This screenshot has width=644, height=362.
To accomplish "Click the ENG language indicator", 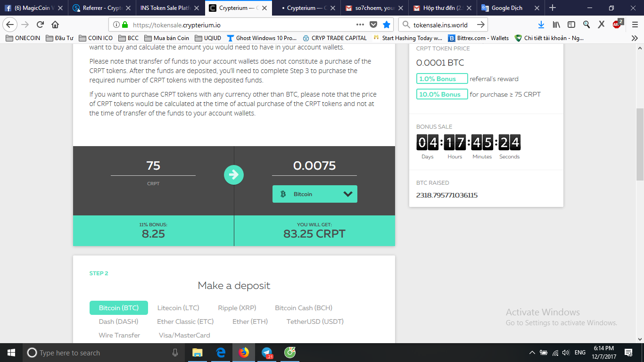I will pyautogui.click(x=580, y=353).
